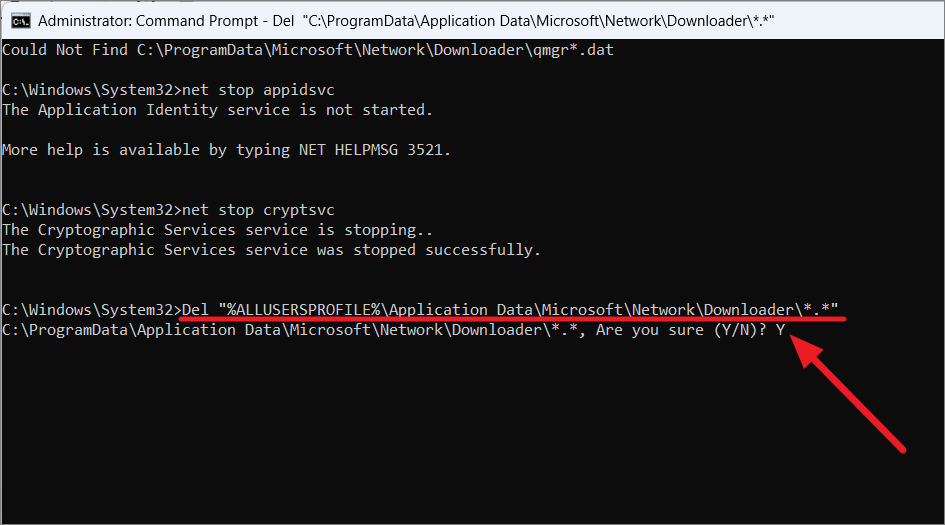Click 'Application Identity service is not started' message

pyautogui.click(x=218, y=110)
